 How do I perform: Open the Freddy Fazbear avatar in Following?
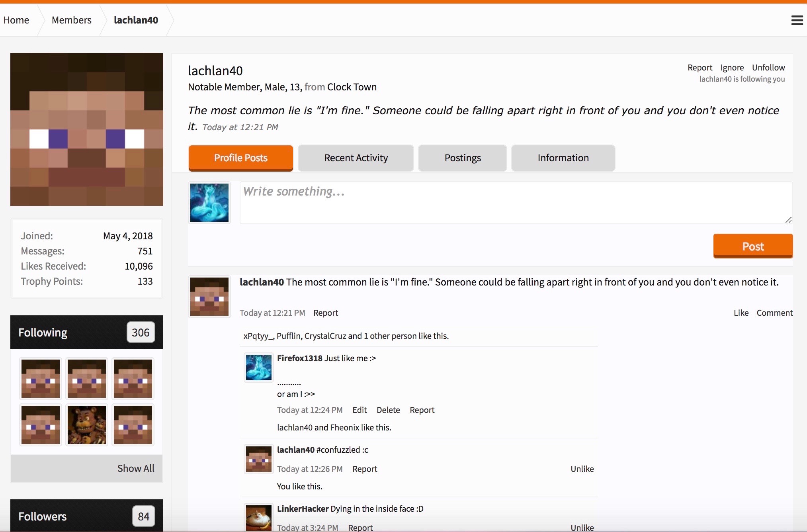click(87, 424)
